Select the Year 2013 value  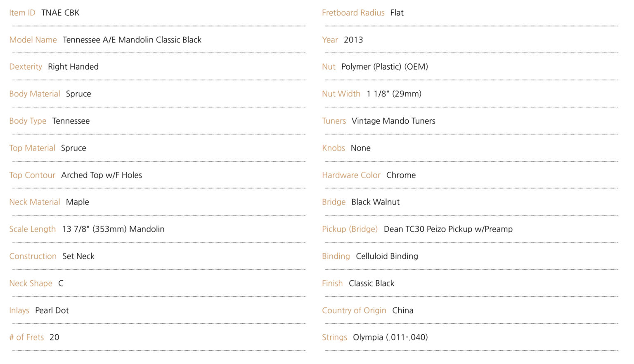point(353,40)
